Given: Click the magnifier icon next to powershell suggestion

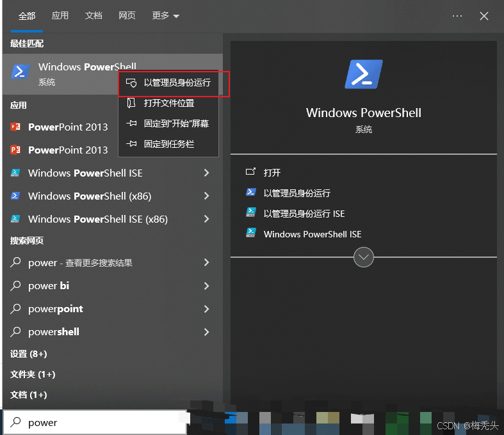Looking at the screenshot, I should [x=15, y=331].
